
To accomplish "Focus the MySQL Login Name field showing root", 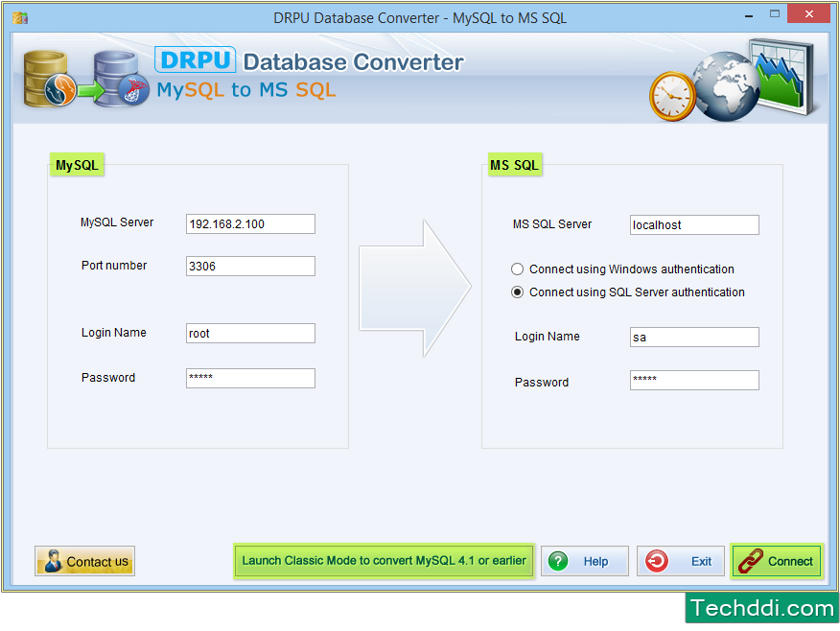I will [250, 333].
